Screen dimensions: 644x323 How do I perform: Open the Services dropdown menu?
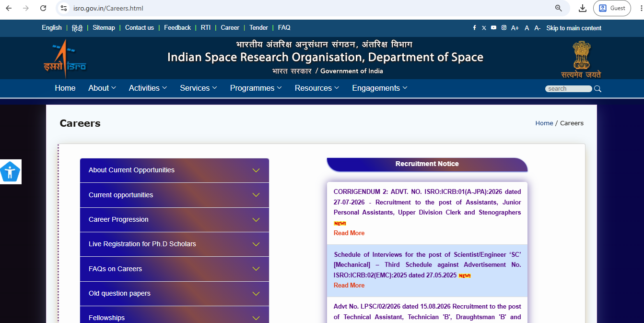click(x=199, y=88)
